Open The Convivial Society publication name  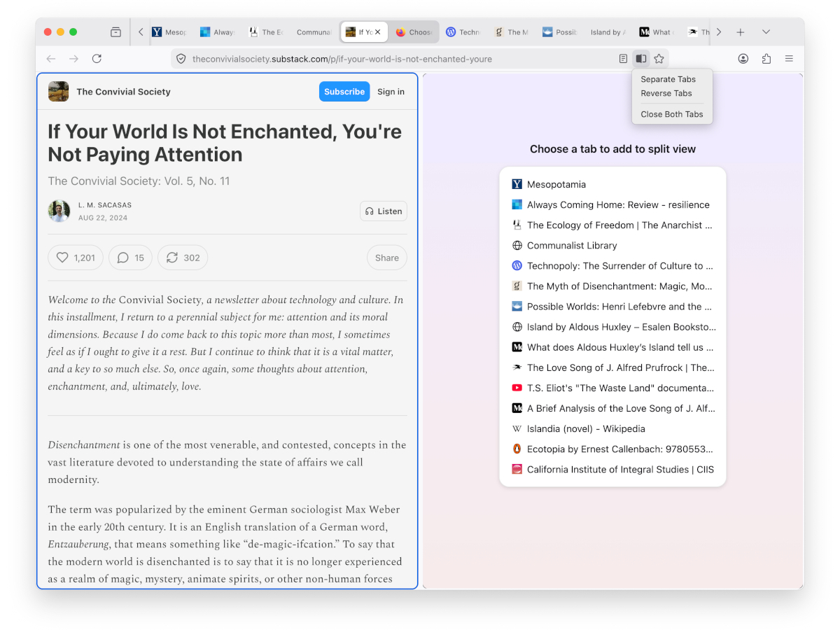pyautogui.click(x=123, y=92)
